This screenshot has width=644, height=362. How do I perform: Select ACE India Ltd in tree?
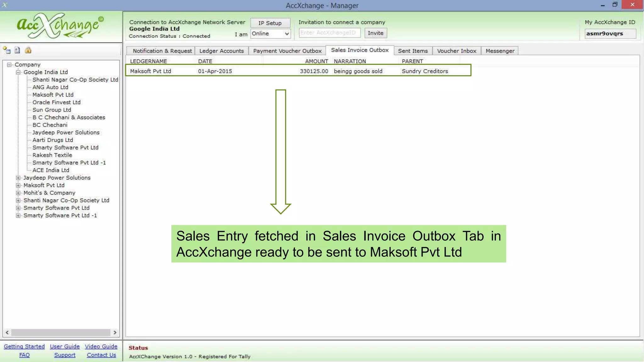51,170
